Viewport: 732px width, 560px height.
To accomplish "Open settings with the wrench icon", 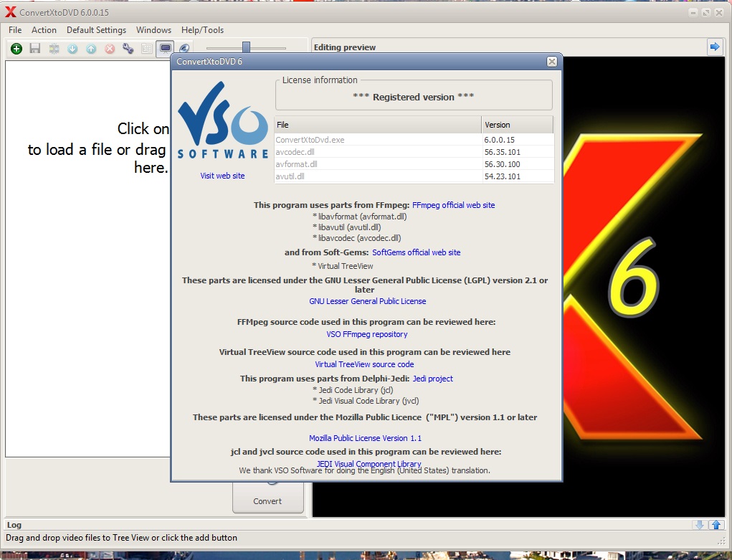I will (128, 49).
